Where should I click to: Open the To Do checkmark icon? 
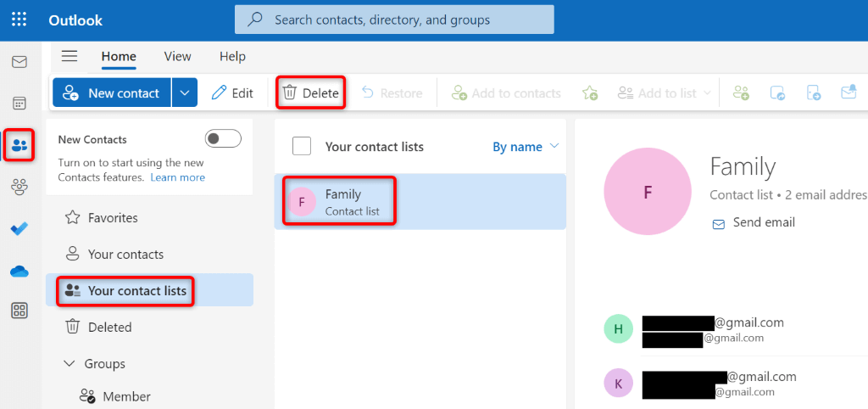[x=19, y=228]
